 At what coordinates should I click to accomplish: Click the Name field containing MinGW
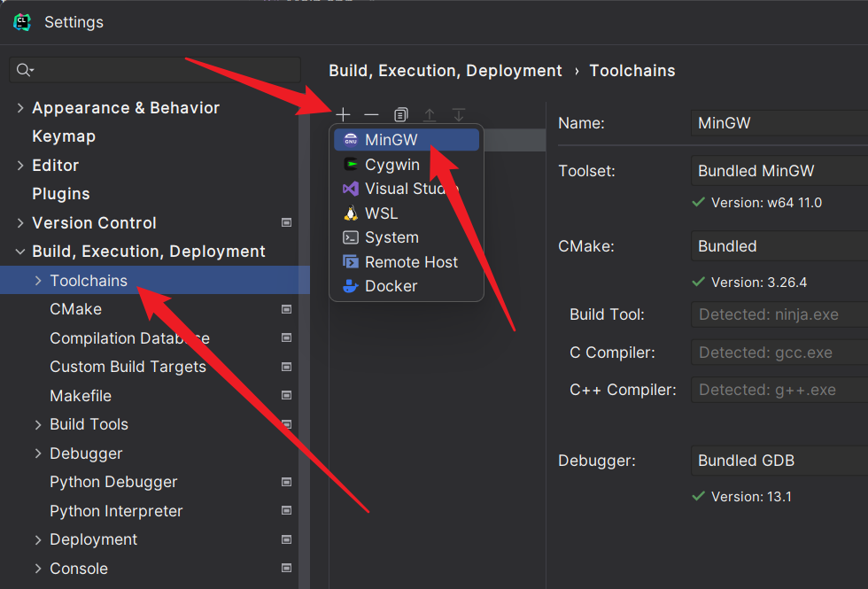pyautogui.click(x=779, y=123)
